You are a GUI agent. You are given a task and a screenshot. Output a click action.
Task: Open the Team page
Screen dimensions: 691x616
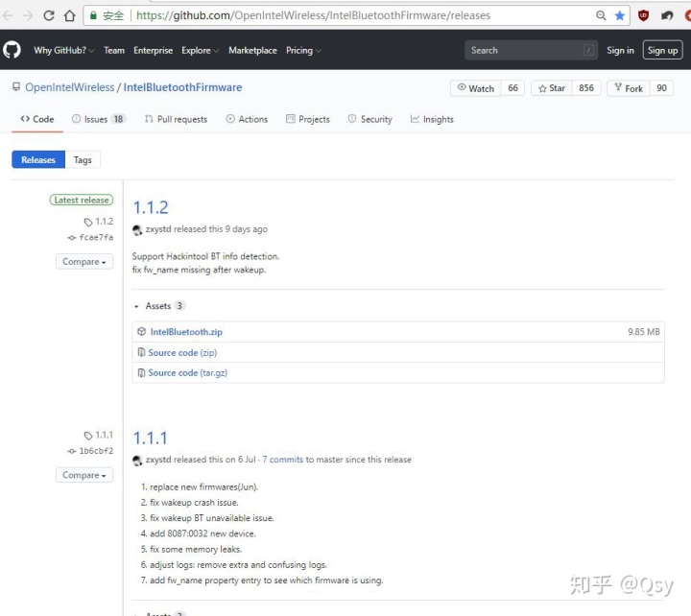(x=114, y=50)
